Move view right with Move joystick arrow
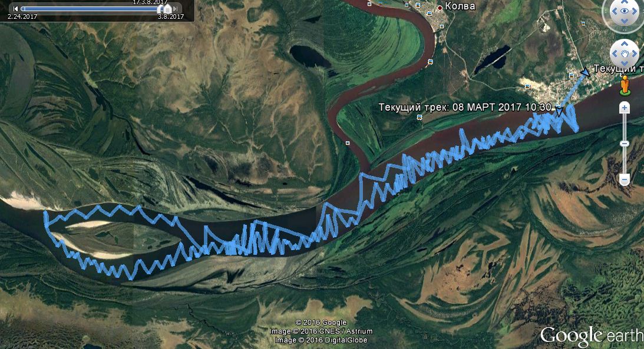The height and width of the screenshot is (349, 644). click(634, 54)
